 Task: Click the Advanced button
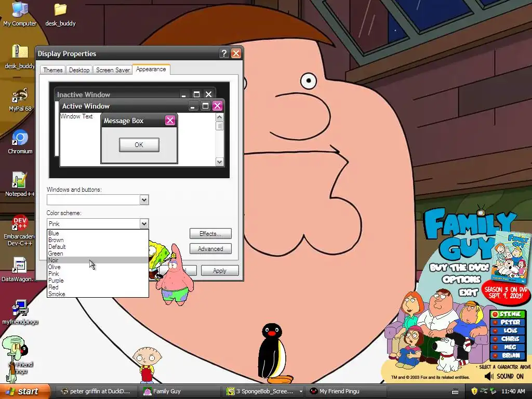click(x=210, y=249)
